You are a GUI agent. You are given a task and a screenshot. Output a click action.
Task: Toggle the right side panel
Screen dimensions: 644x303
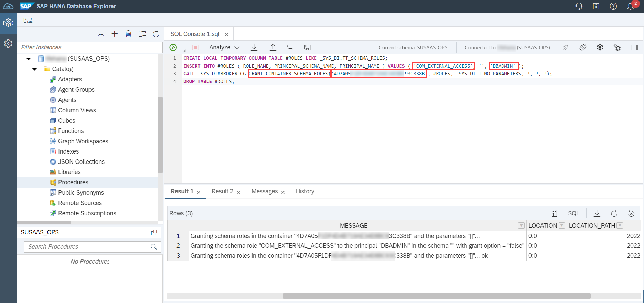634,47
